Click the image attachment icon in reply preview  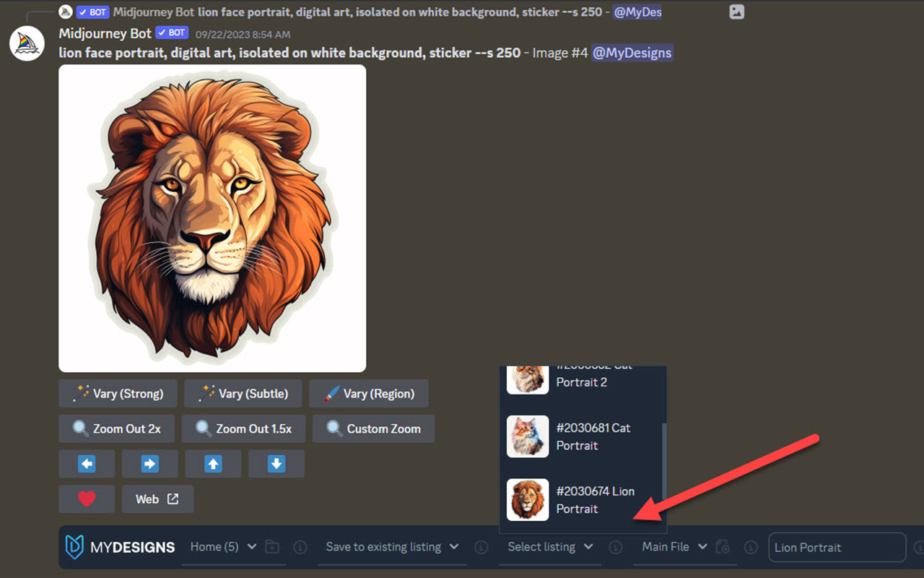pyautogui.click(x=736, y=12)
